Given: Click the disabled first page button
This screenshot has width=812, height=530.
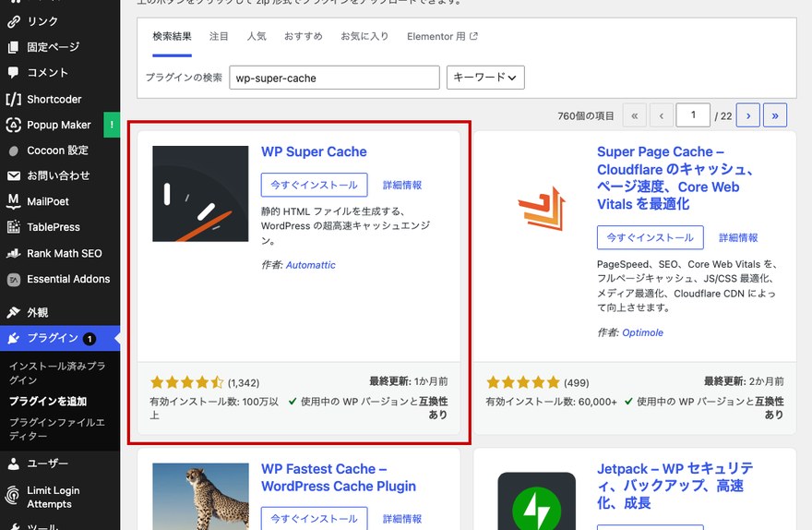Looking at the screenshot, I should point(635,115).
